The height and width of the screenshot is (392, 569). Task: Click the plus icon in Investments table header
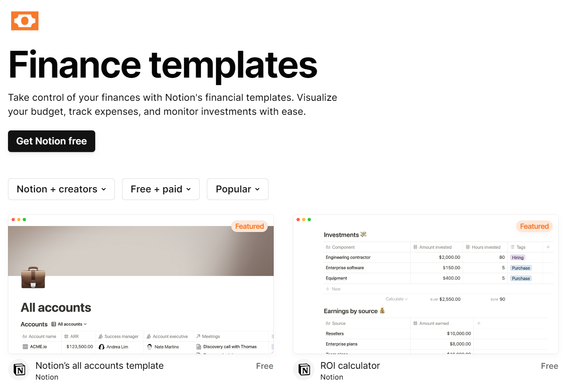coord(548,247)
